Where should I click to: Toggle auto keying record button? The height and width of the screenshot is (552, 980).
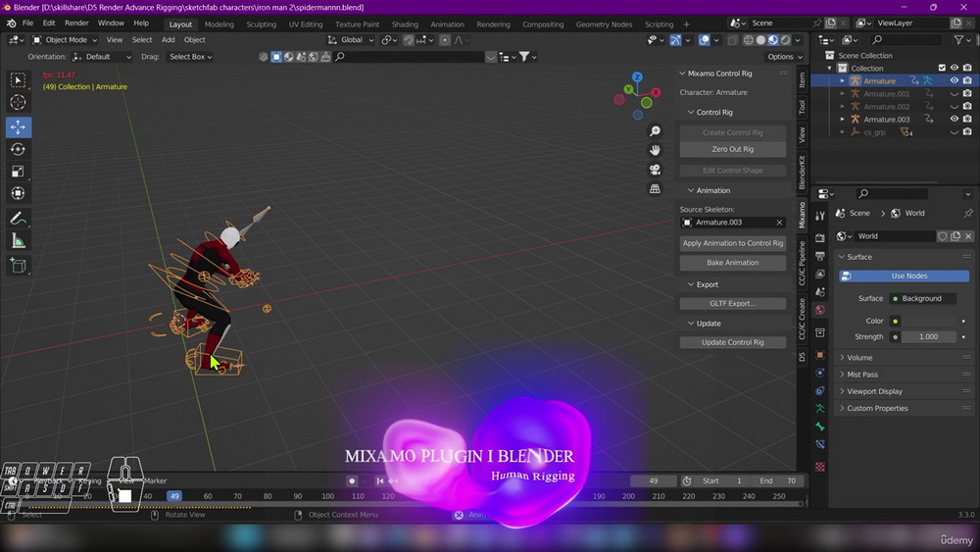(x=352, y=480)
